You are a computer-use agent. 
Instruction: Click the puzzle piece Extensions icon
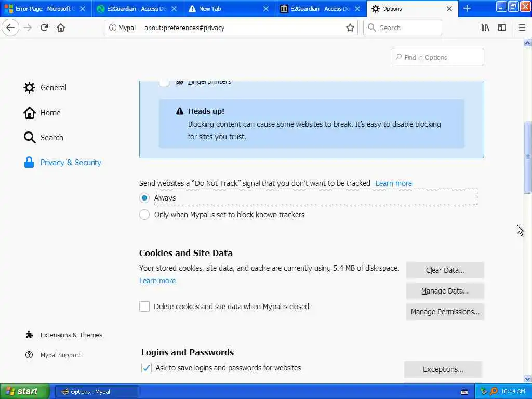(29, 335)
